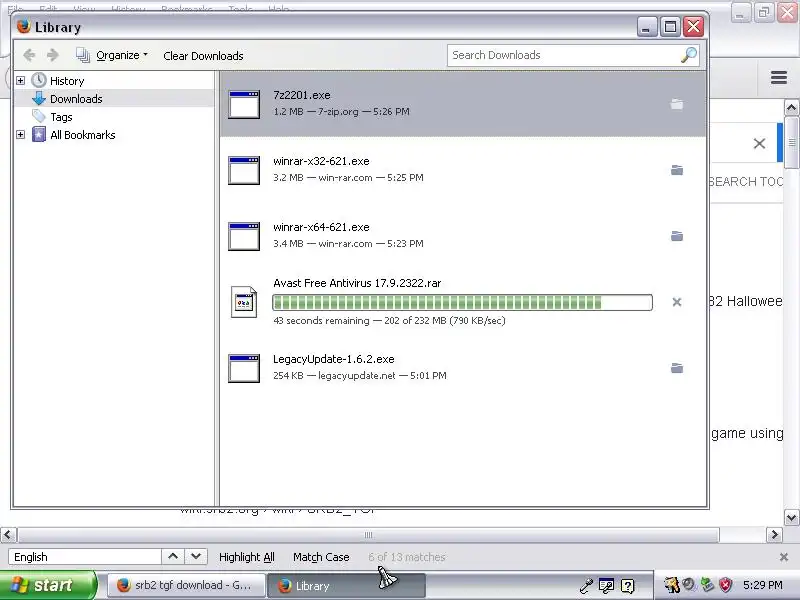Click the horizontal scrollbar left arrow
Image resolution: width=800 pixels, height=600 pixels.
(7, 535)
